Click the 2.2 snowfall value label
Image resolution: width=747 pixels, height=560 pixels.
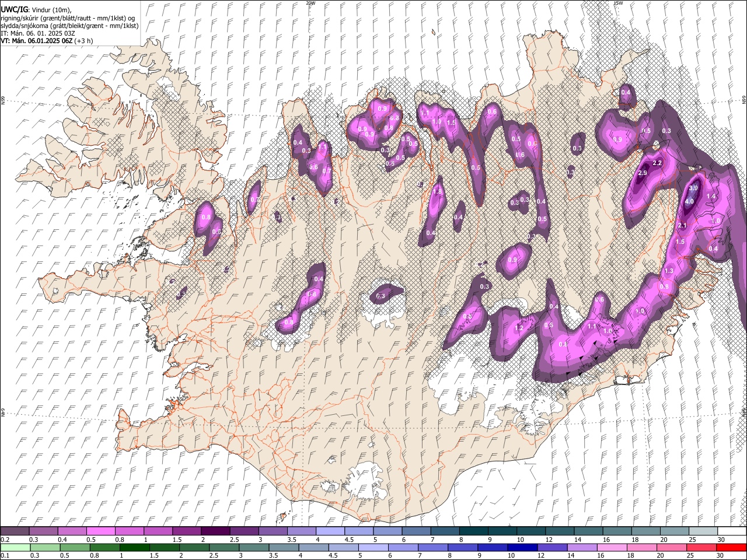pos(657,163)
